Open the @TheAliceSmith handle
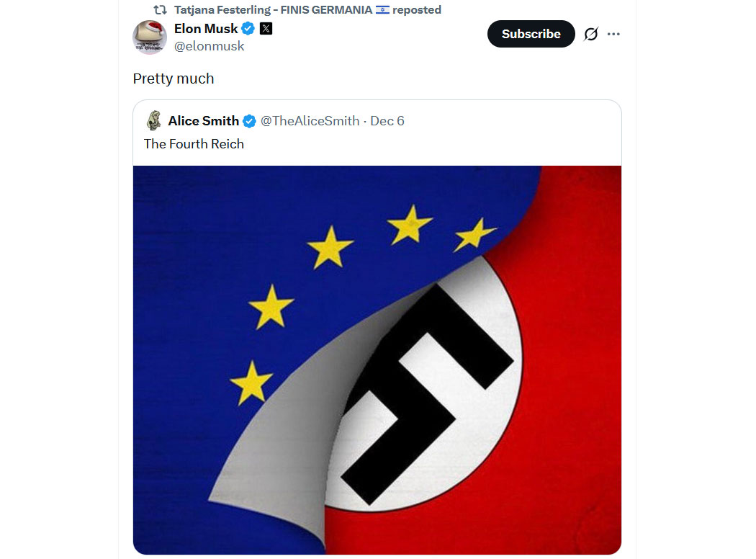Screen dimensions: 756x559 point(310,121)
